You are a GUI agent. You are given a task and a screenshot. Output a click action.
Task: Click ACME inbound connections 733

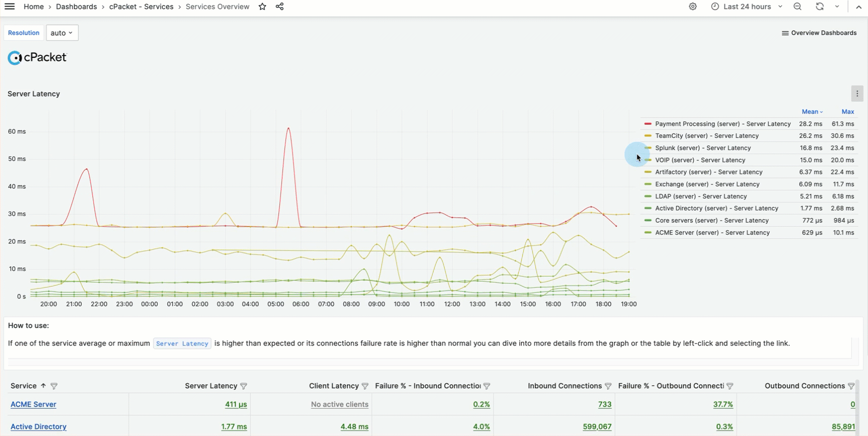click(604, 405)
